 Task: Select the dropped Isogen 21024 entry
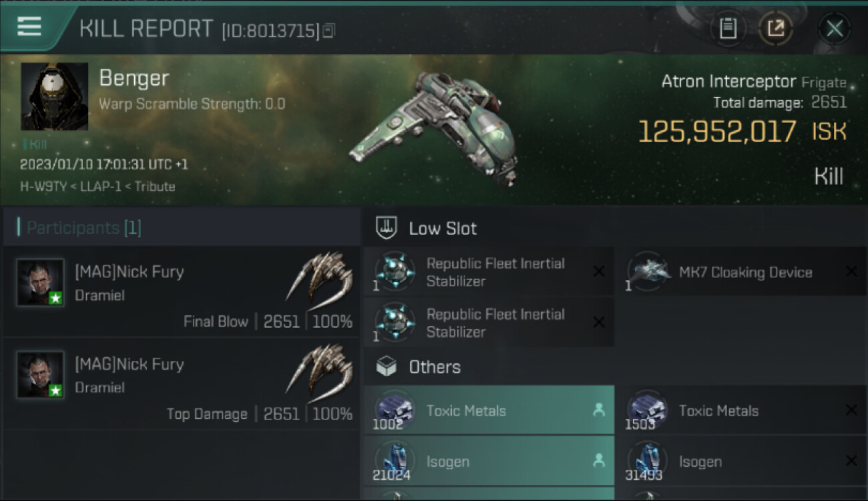489,462
